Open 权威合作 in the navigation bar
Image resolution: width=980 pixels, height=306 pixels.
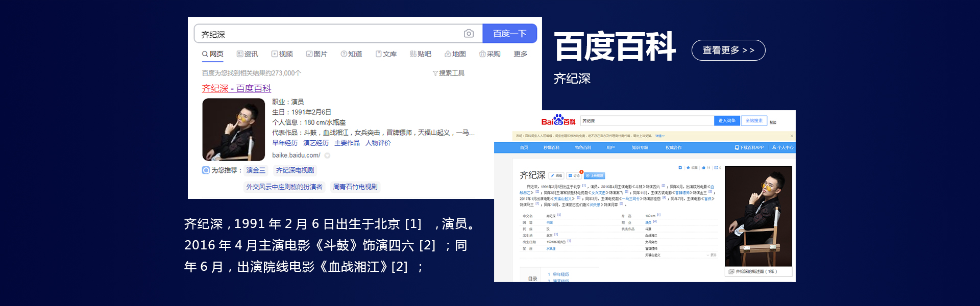click(x=673, y=147)
